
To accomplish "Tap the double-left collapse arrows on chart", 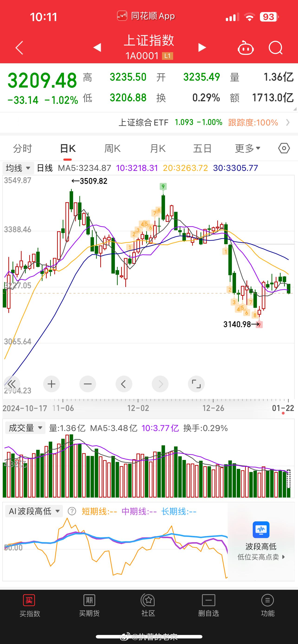I will (12, 384).
